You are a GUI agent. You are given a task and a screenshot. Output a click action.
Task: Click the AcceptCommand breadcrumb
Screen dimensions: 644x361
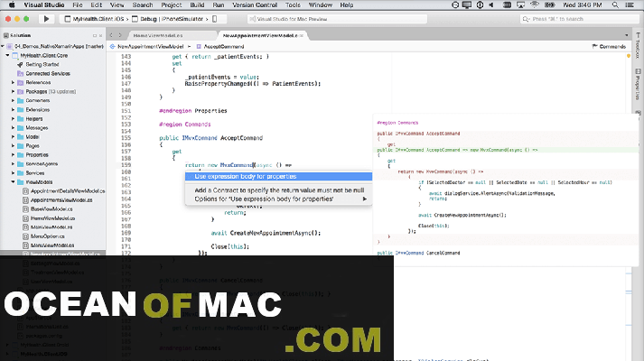click(220, 46)
